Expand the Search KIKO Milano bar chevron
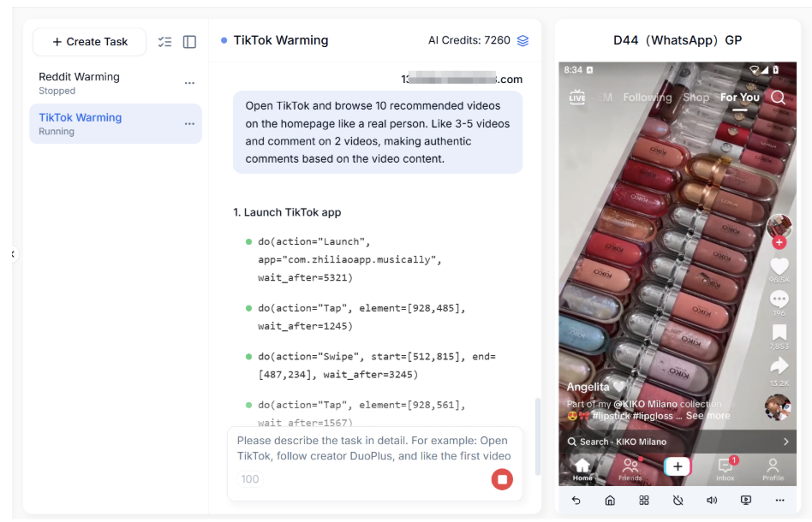812x522 pixels. pos(785,442)
